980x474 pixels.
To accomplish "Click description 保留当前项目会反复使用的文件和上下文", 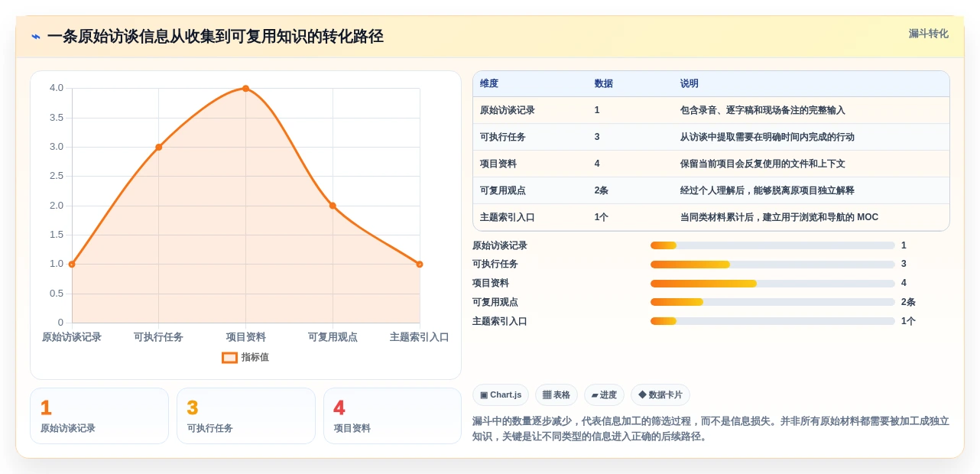I will [x=763, y=164].
